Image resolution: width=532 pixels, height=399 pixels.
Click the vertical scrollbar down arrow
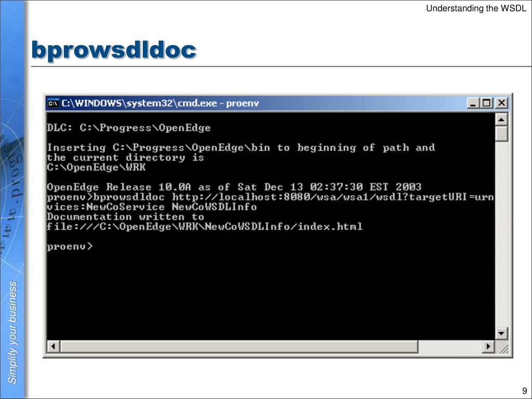click(x=501, y=333)
